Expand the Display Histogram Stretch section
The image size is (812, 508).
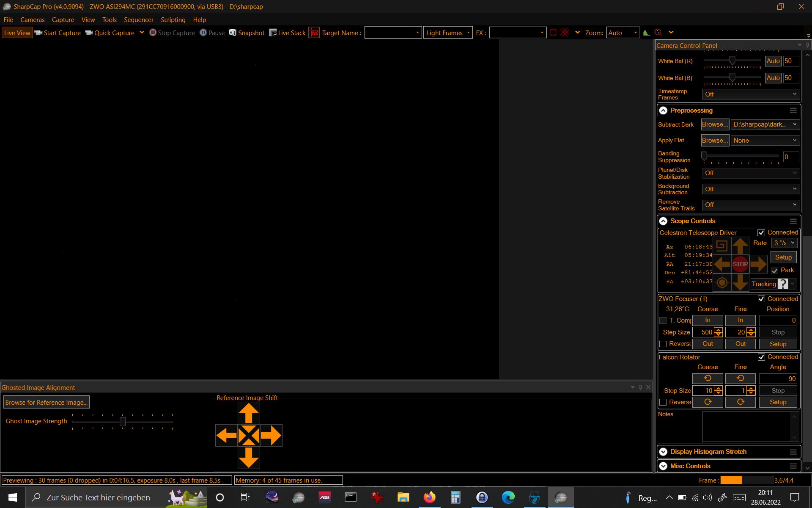tap(663, 452)
